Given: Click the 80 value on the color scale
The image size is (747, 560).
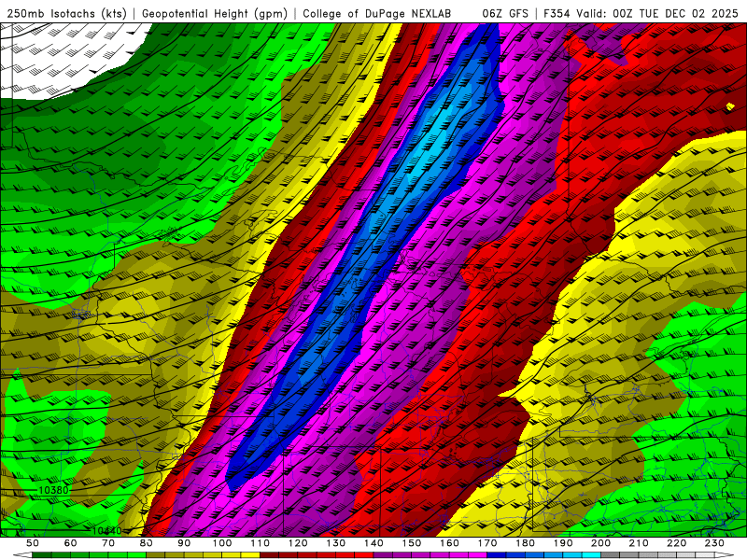Looking at the screenshot, I should 147,543.
